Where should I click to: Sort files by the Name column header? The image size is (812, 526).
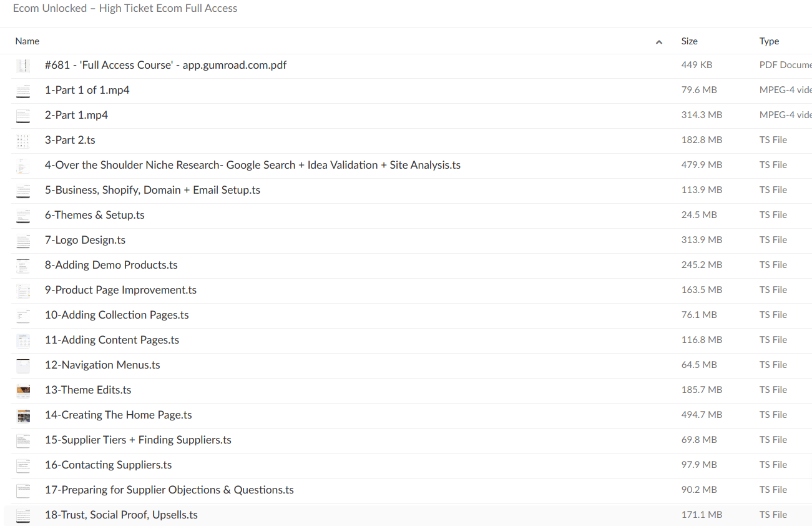[x=27, y=41]
